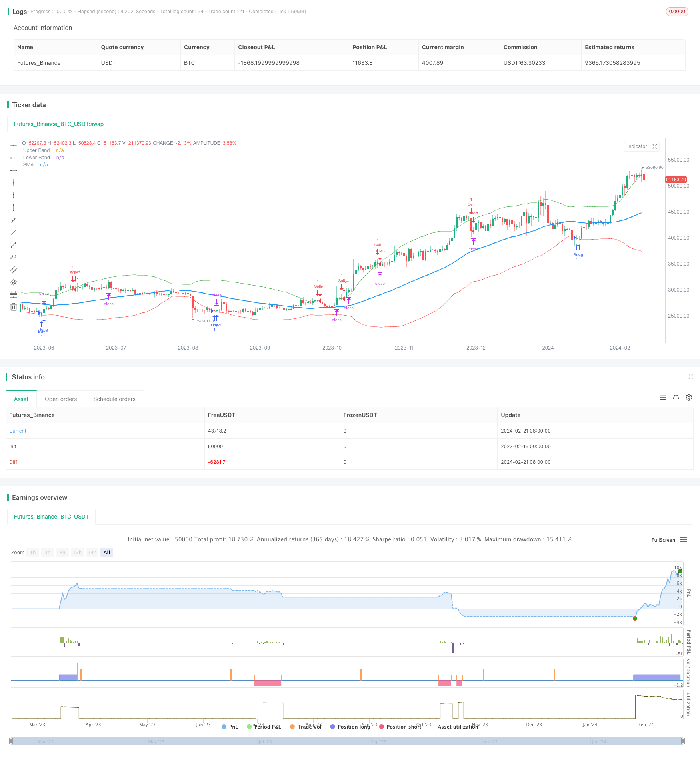Click the 43718.2 current FreeUSDT value

point(217,431)
